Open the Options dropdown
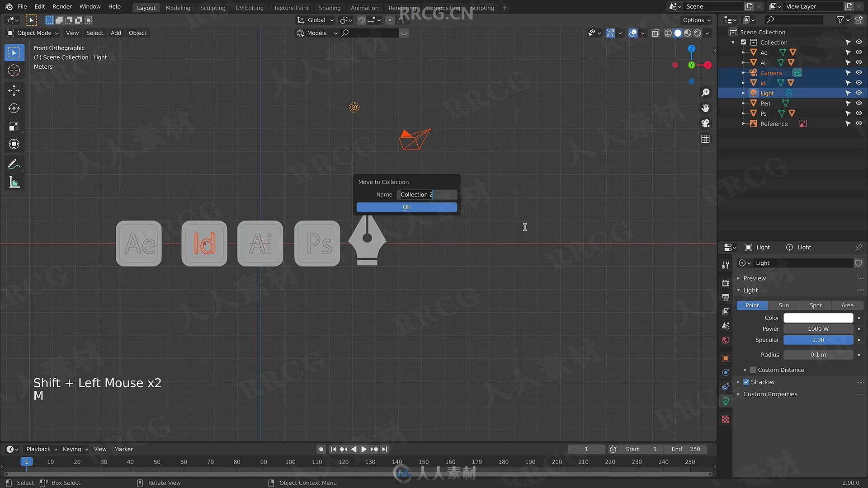The height and width of the screenshot is (488, 868). [696, 20]
